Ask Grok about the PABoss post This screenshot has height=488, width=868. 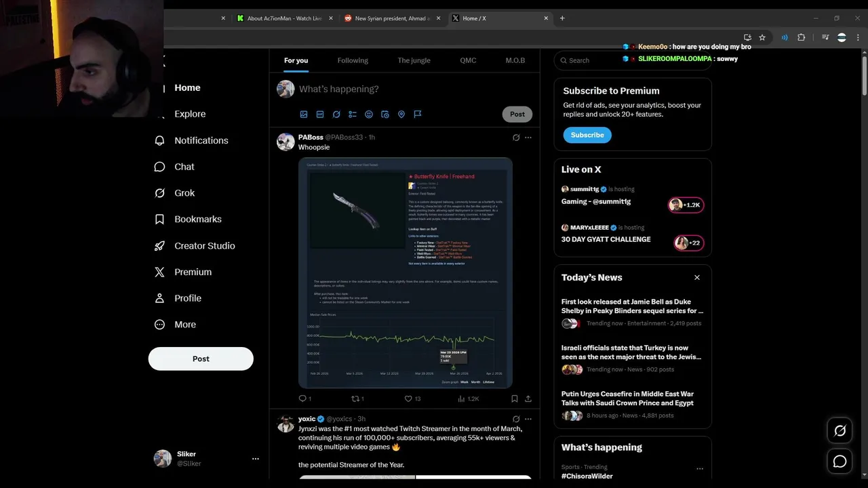(x=516, y=138)
